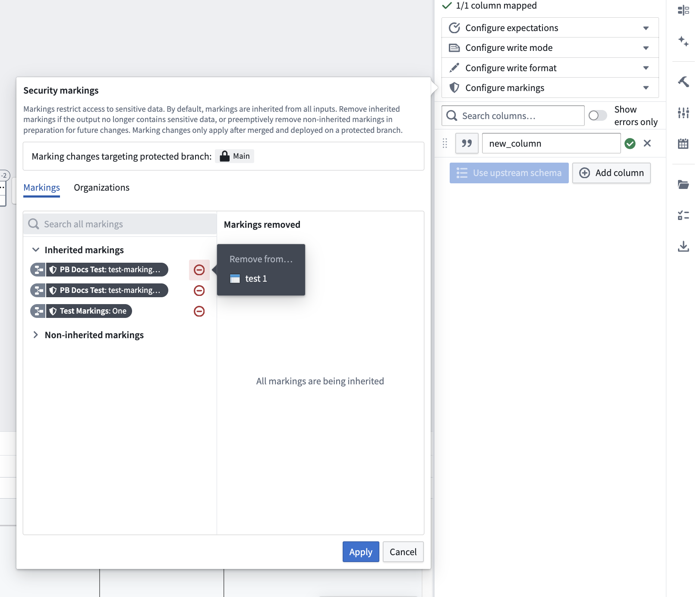Screen dimensions: 700x597
Task: Click the second PB Docs Test marking tag
Action: coord(99,290)
